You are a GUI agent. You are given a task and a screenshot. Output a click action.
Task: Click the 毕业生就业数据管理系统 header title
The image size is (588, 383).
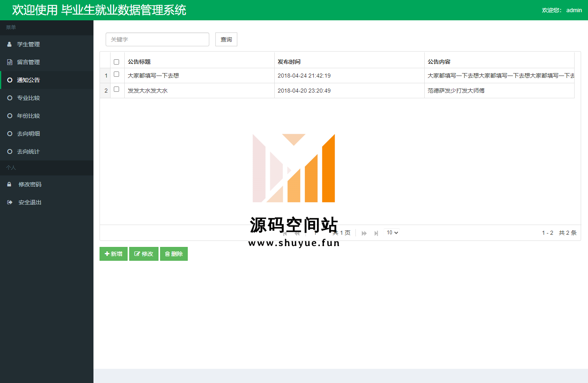pos(124,10)
